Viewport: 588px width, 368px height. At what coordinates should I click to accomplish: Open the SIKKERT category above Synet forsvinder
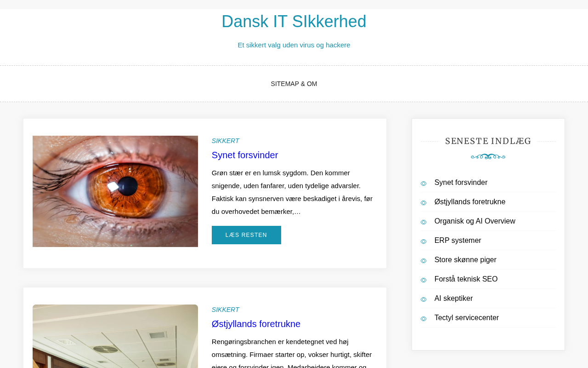click(226, 141)
